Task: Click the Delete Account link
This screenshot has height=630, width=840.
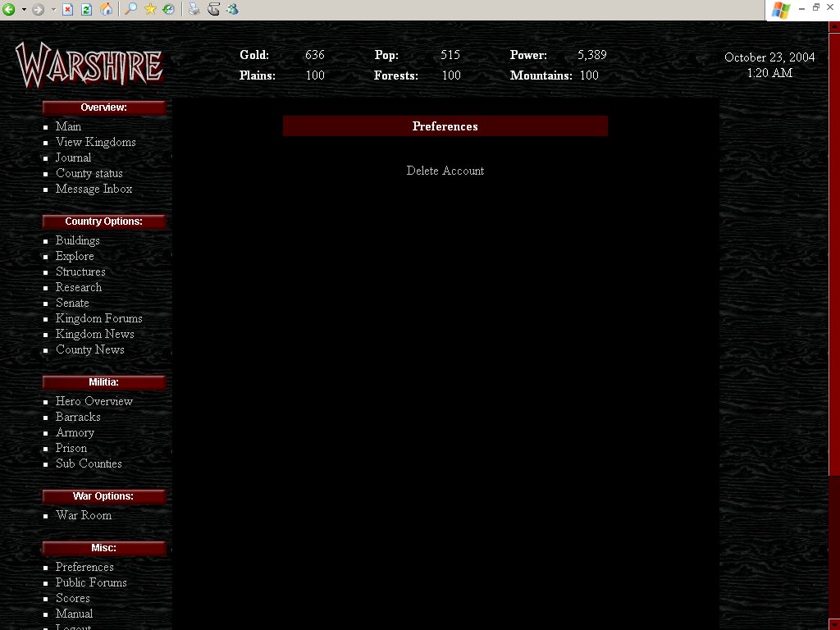Action: pos(445,171)
